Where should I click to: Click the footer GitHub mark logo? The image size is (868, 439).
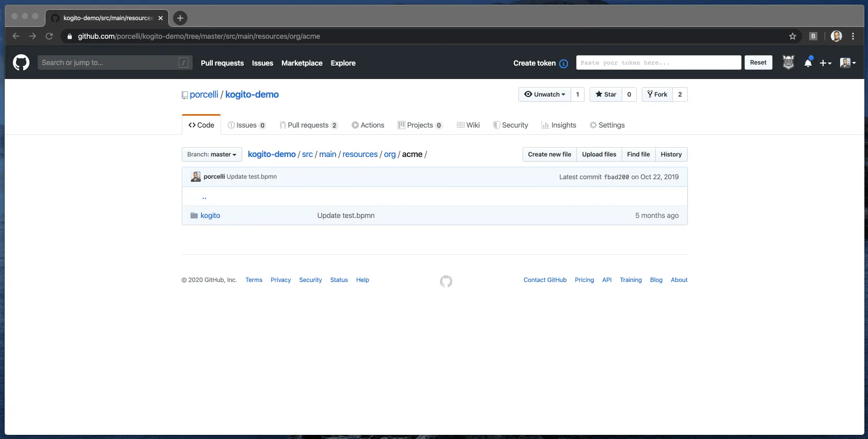(x=446, y=281)
